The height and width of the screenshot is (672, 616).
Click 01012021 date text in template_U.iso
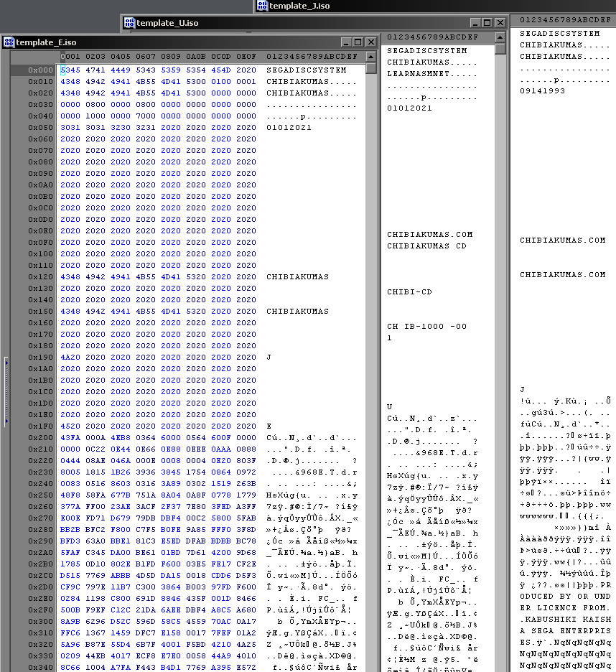tap(410, 108)
